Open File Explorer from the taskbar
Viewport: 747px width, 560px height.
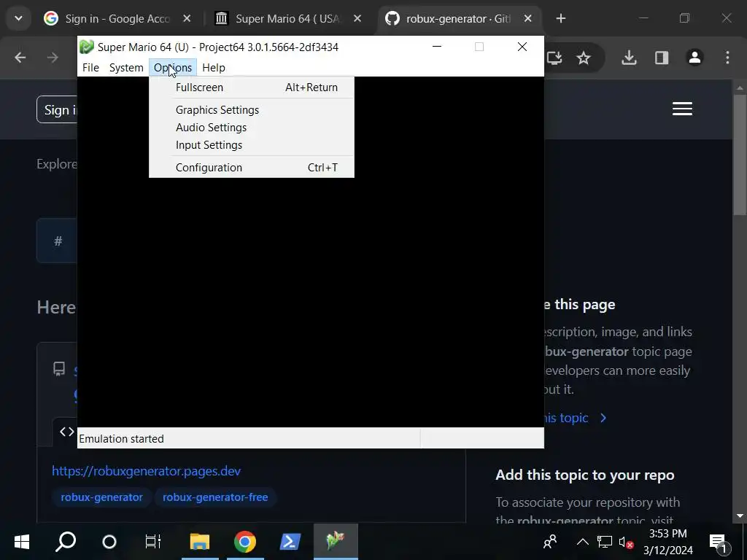tap(200, 542)
